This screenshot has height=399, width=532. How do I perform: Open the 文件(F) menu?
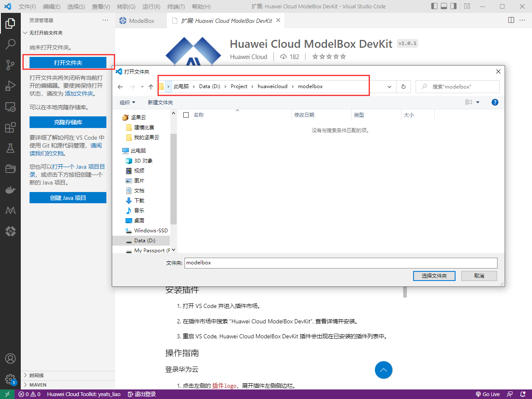27,6
